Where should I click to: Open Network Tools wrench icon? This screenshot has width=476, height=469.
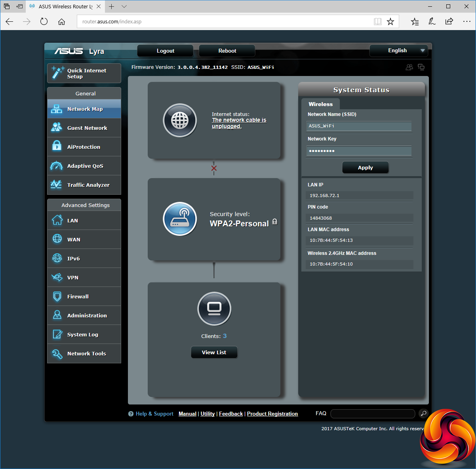pyautogui.click(x=57, y=353)
